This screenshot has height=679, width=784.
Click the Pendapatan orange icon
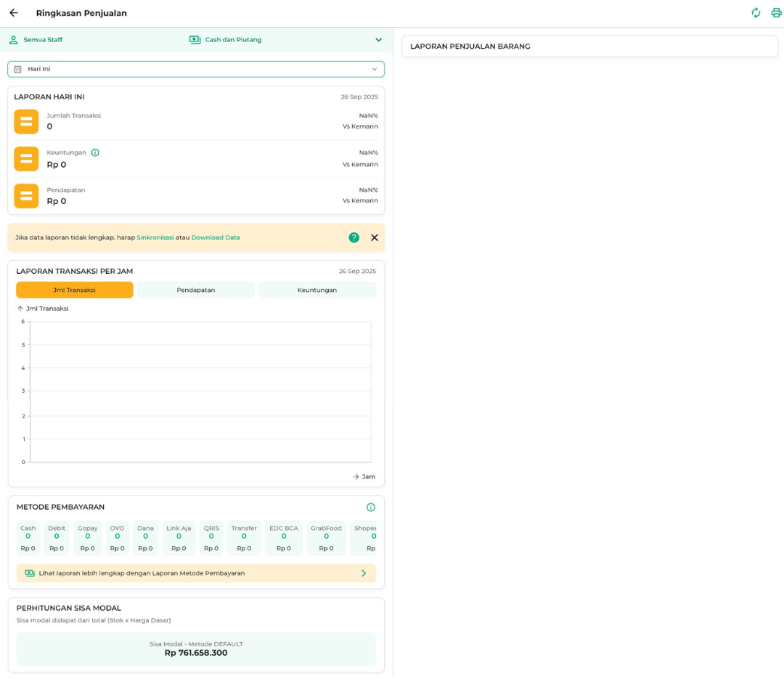tap(26, 196)
